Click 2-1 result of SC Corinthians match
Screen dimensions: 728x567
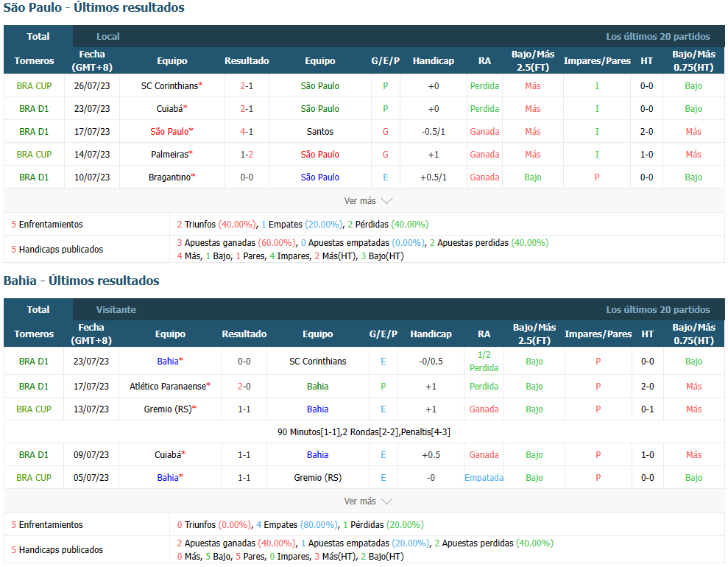[x=247, y=86]
